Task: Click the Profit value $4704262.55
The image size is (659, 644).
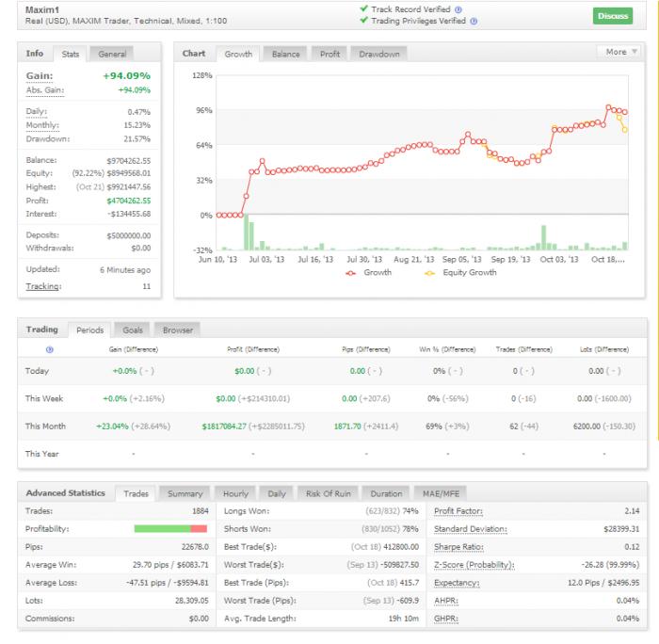Action: [x=128, y=201]
